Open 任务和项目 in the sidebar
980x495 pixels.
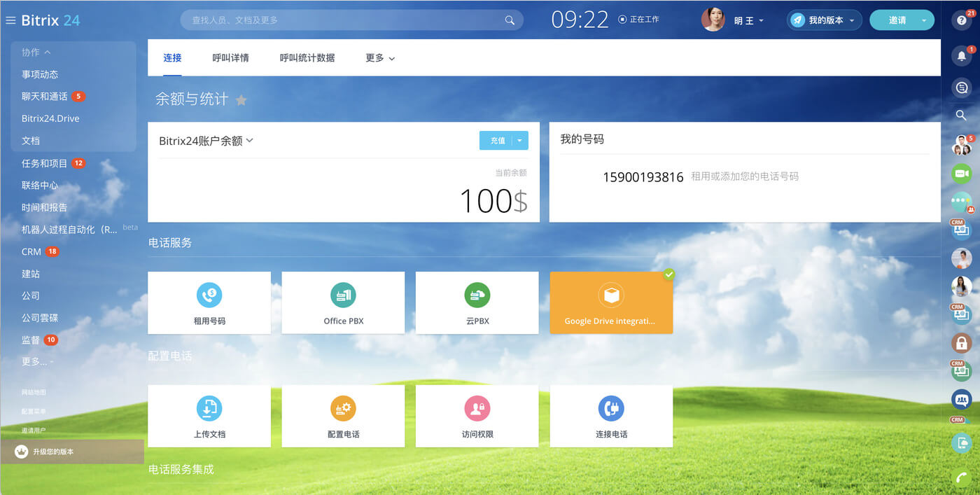click(45, 163)
